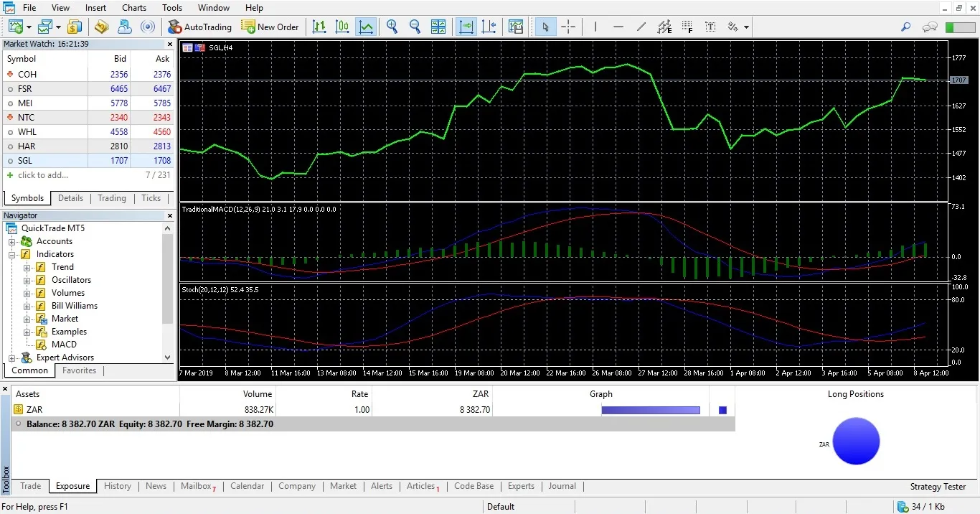
Task: Tile windows with the grid icon
Action: [x=438, y=27]
